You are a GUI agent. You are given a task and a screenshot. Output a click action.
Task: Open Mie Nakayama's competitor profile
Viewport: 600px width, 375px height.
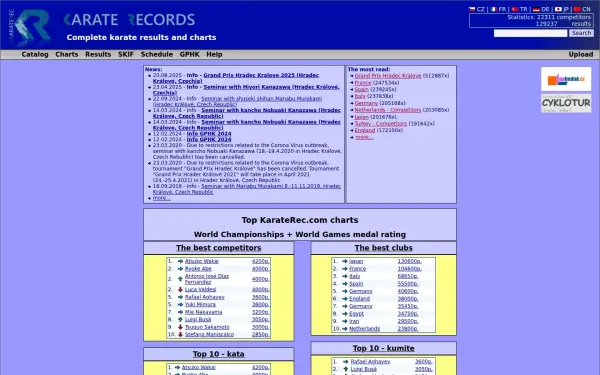click(203, 312)
